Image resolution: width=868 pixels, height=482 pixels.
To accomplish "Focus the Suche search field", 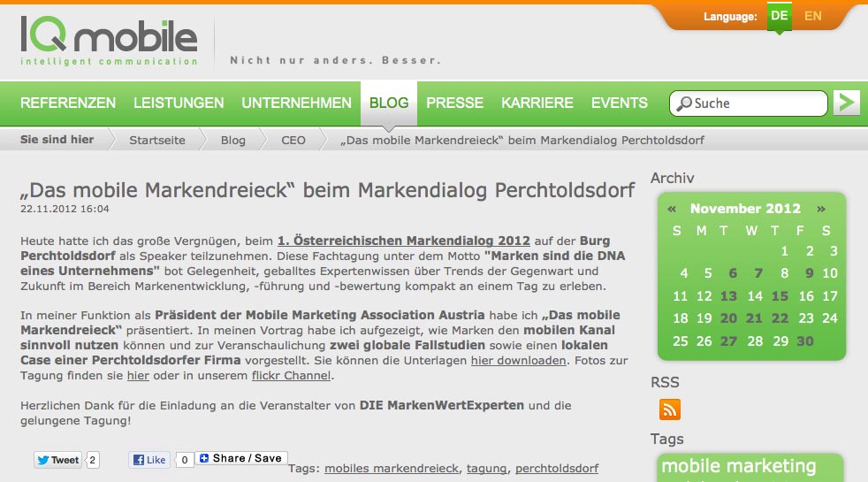I will 749,103.
